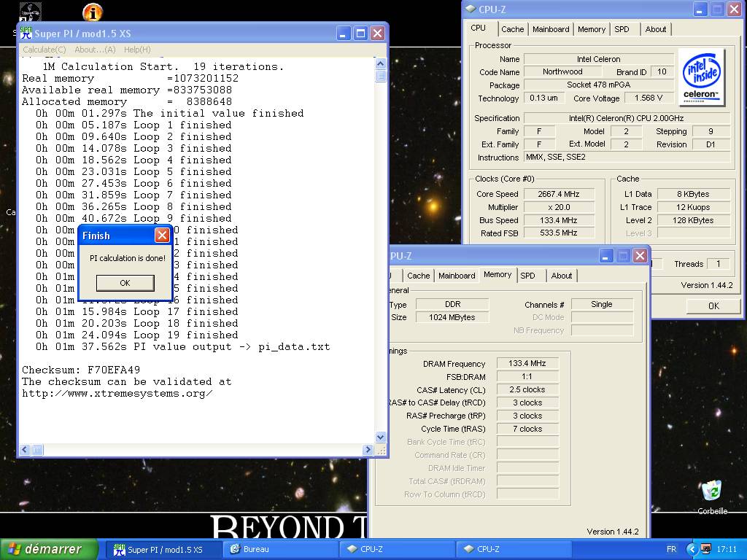Image resolution: width=747 pixels, height=560 pixels.
Task: Click the Rated FSB value 533.5 MHz
Action: tap(559, 233)
